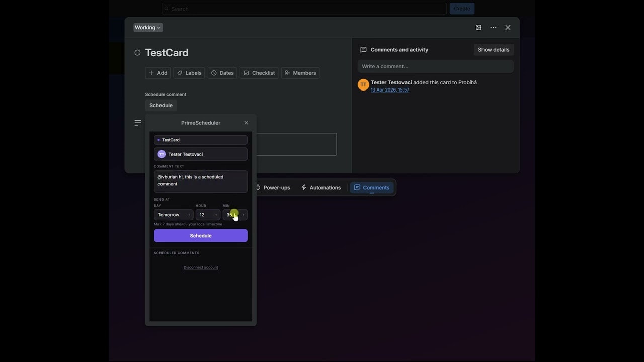
Task: Open the card cover image icon
Action: click(x=478, y=28)
